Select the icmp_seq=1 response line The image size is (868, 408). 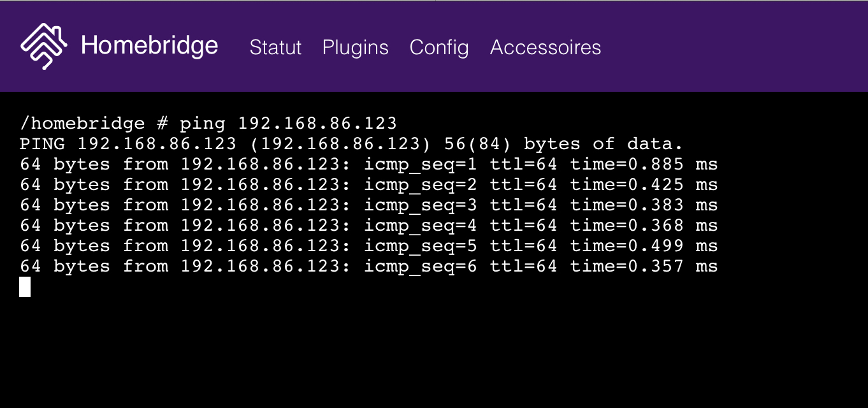pos(368,164)
